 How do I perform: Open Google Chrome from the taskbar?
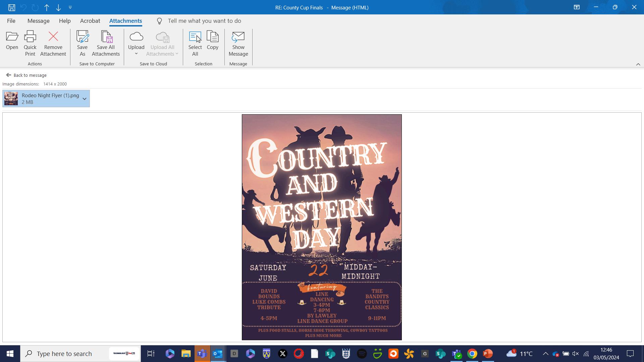[x=472, y=354]
